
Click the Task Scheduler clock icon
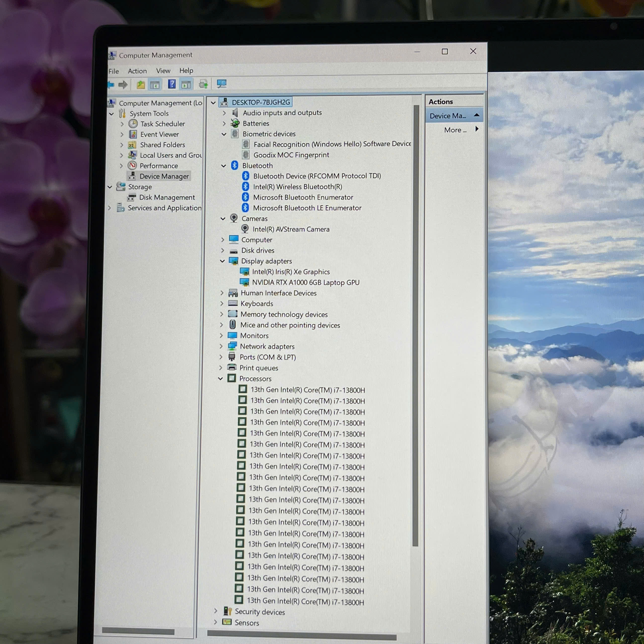click(x=133, y=124)
